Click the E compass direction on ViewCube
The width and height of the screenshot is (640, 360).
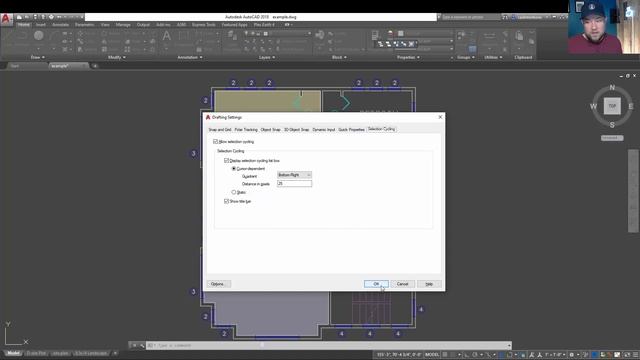click(x=631, y=106)
